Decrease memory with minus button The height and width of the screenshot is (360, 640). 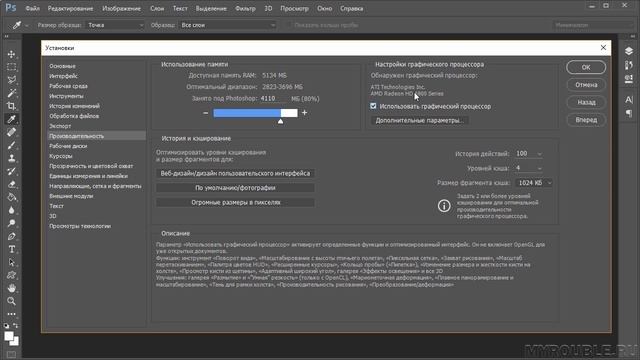point(205,113)
